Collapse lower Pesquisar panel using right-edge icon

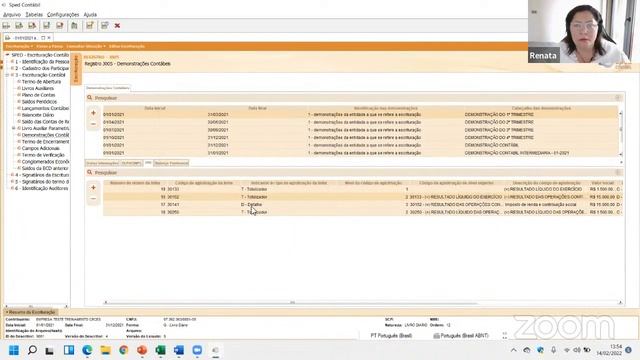coord(618,173)
